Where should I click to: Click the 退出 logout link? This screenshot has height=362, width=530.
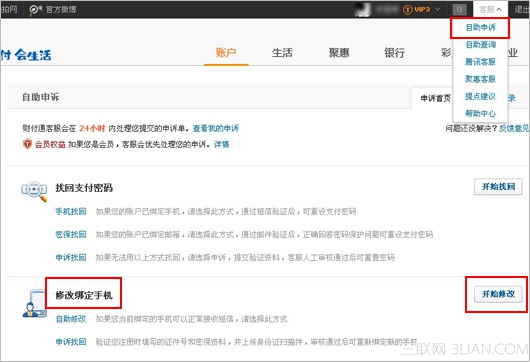point(522,9)
